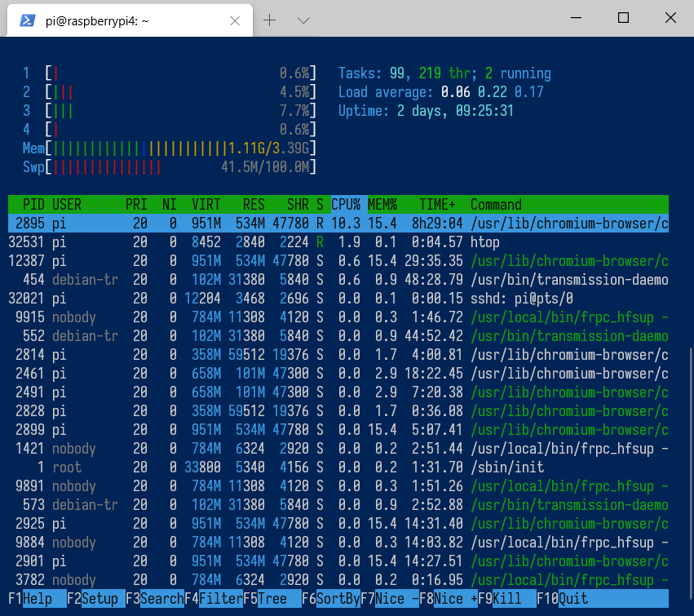Viewport: 694px width, 616px height.
Task: Select chromium row PID 2828
Action: [x=338, y=411]
